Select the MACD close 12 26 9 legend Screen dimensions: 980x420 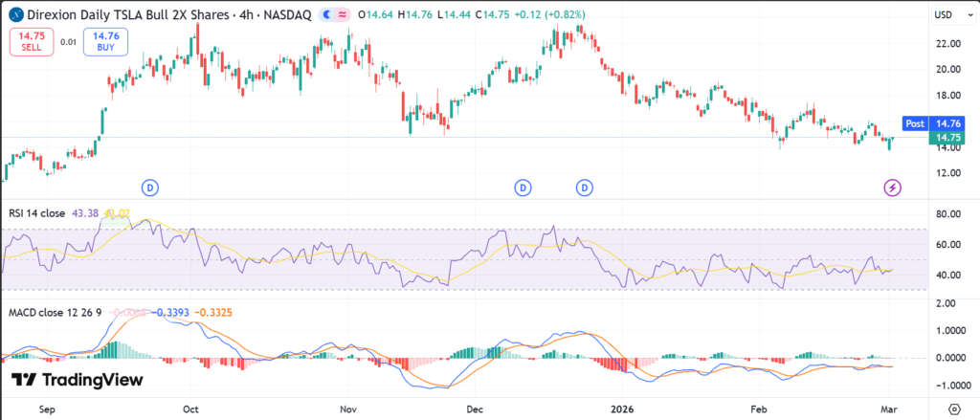pyautogui.click(x=51, y=312)
